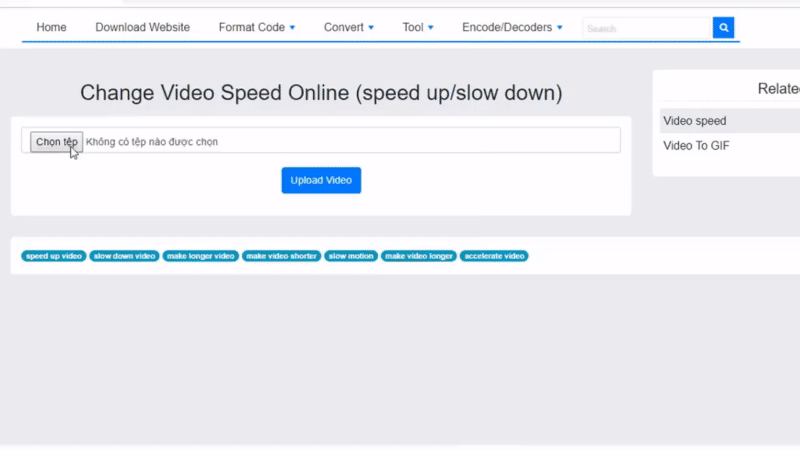Select the 'speed up video' tag

click(54, 256)
